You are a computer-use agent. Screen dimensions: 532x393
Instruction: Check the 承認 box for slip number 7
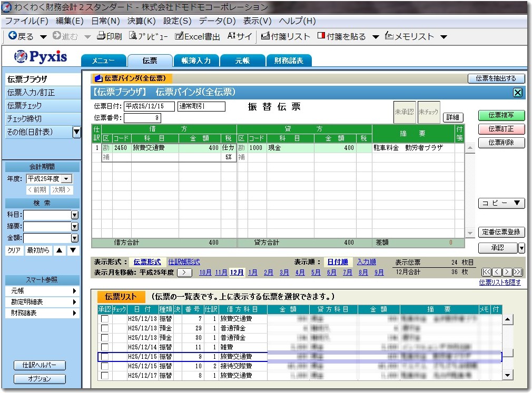(x=105, y=319)
